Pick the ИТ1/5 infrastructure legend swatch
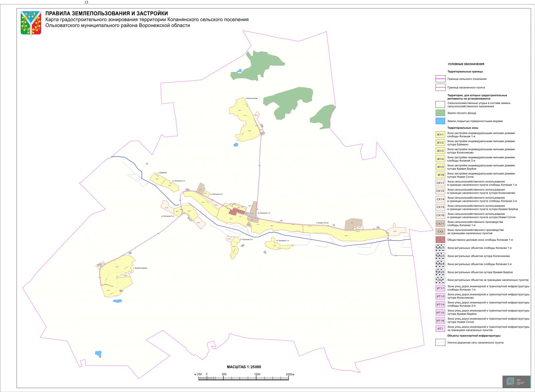The height and width of the screenshot is (392, 535). (440, 312)
